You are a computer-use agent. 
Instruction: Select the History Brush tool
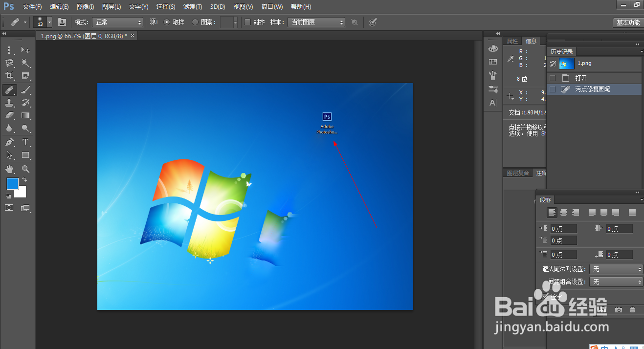tap(25, 103)
